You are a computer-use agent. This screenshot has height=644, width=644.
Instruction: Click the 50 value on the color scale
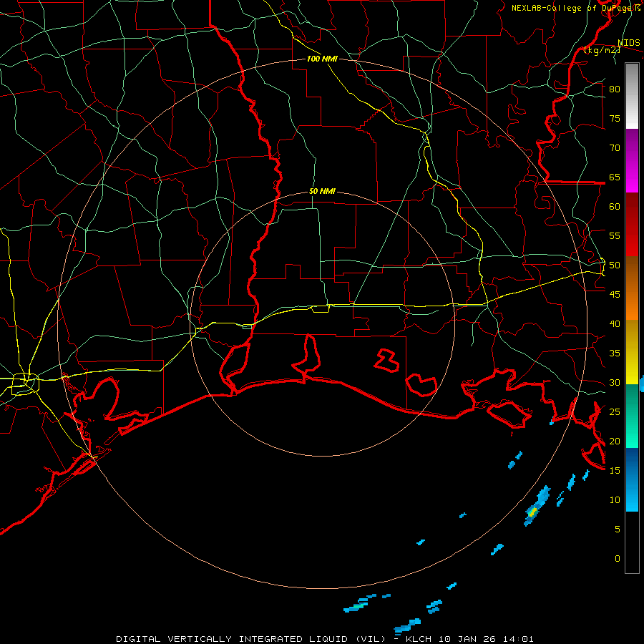[615, 265]
